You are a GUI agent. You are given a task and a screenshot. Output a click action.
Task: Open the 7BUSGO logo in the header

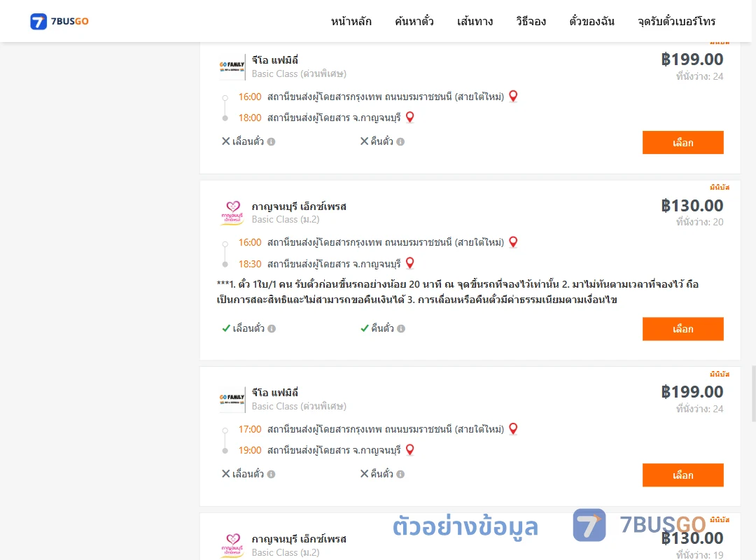point(59,21)
